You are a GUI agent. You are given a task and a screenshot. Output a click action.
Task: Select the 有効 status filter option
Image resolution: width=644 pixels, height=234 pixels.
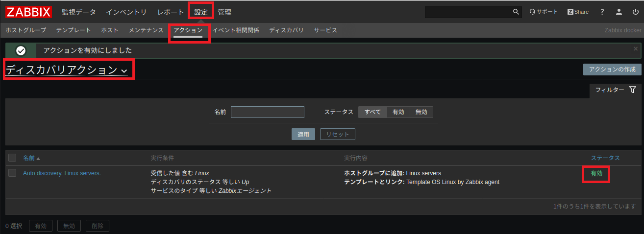(398, 112)
